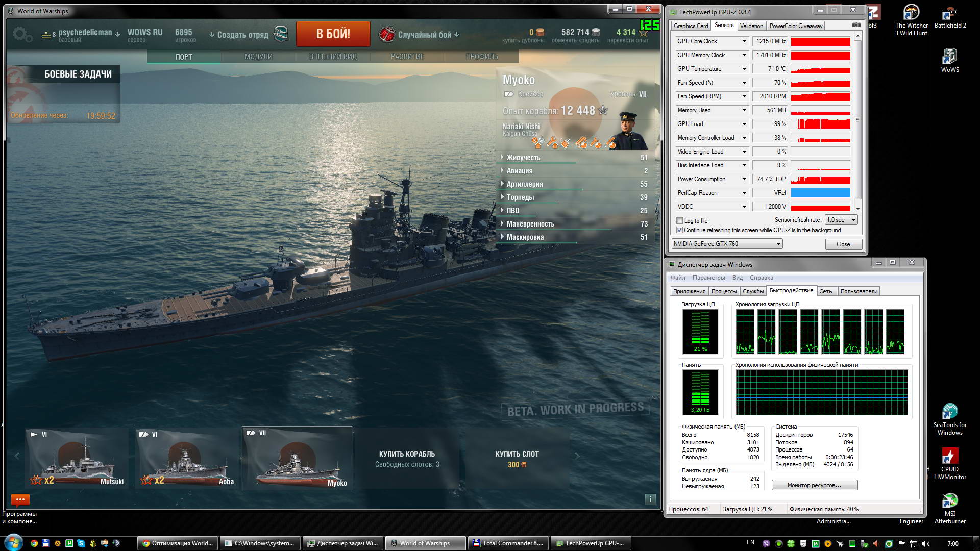Image resolution: width=980 pixels, height=551 pixels.
Task: Click the first commander skill icon
Action: tap(537, 142)
